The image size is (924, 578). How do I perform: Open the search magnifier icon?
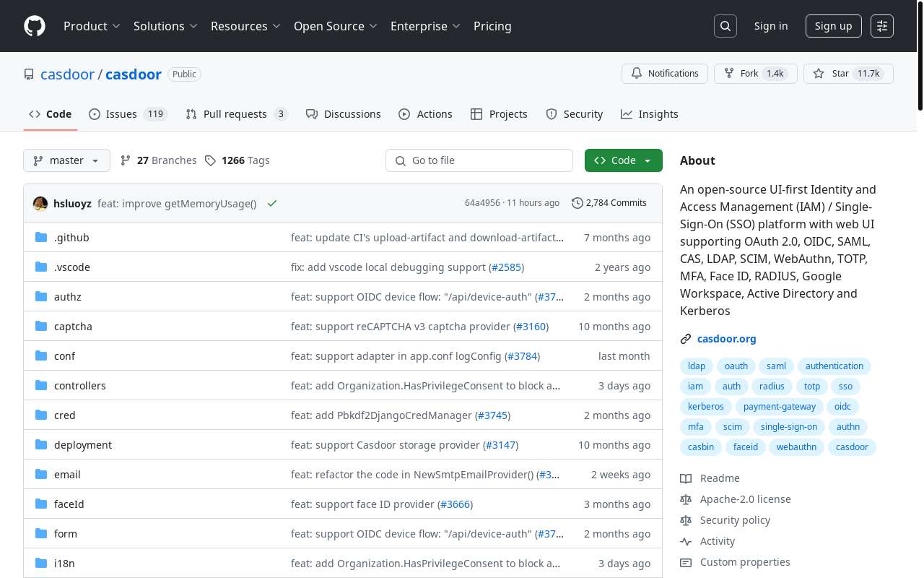coord(725,26)
